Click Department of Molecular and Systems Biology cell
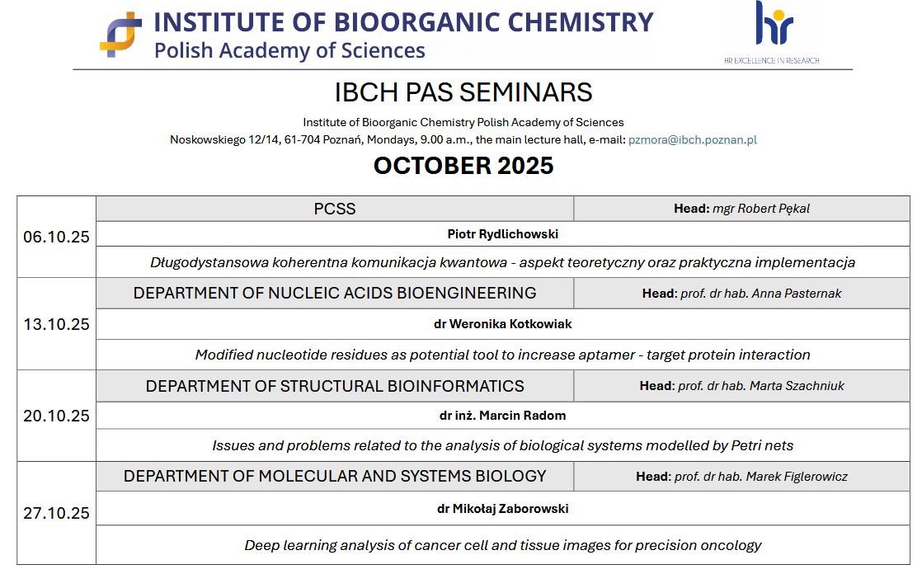Viewport: 922px width, 588px height. pos(335,476)
